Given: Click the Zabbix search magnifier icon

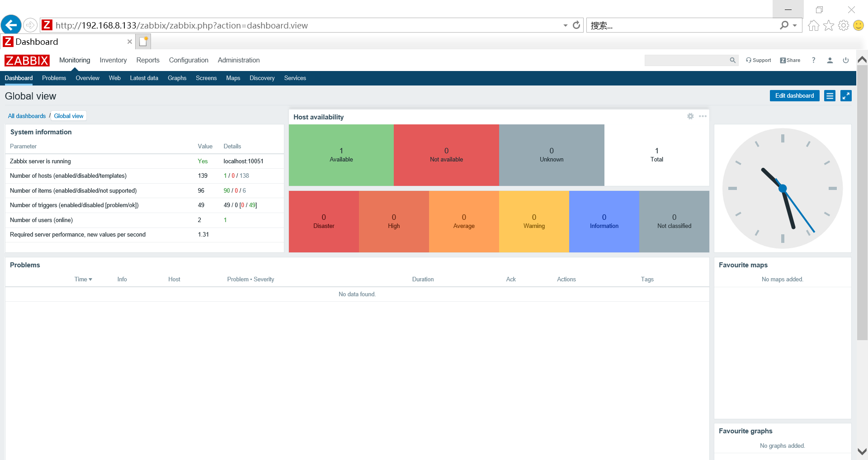Looking at the screenshot, I should click(733, 60).
